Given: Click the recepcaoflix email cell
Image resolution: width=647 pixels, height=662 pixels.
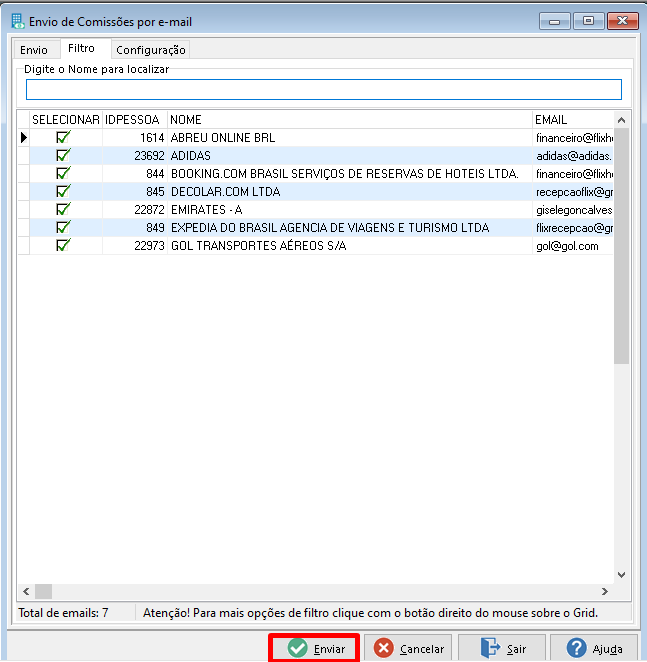Looking at the screenshot, I should click(573, 192).
